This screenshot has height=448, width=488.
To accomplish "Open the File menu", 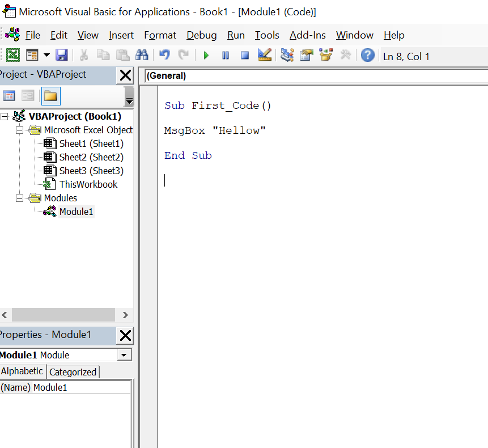I will (33, 35).
